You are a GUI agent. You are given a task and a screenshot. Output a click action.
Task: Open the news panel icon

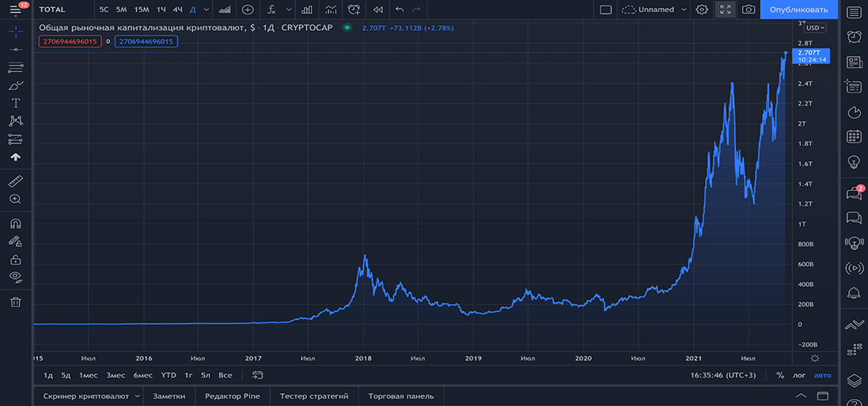tap(855, 62)
